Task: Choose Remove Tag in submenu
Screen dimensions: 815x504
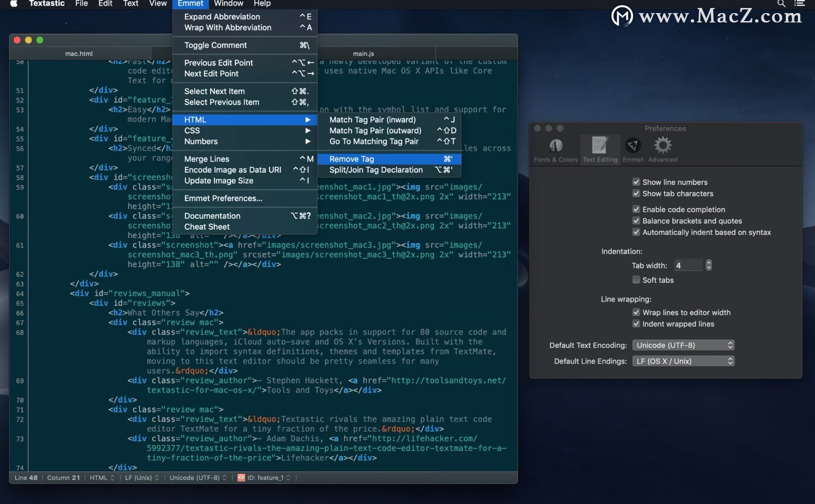Action: [x=389, y=159]
